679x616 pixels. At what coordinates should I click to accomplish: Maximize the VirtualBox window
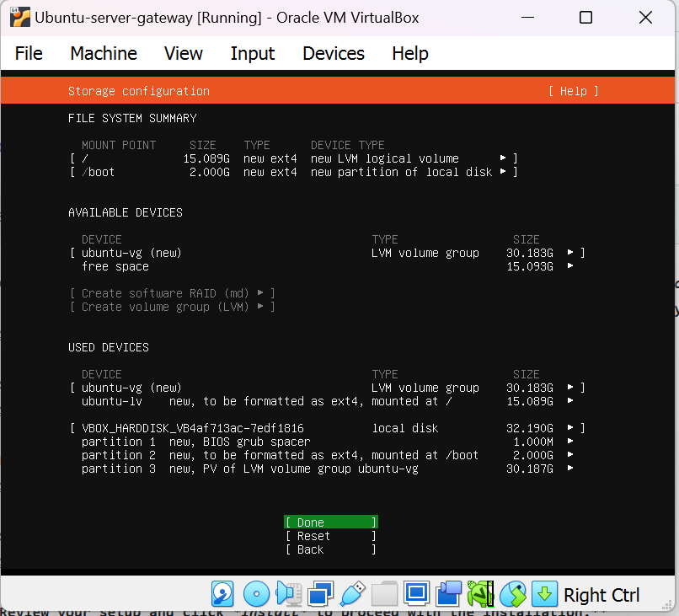tap(585, 18)
